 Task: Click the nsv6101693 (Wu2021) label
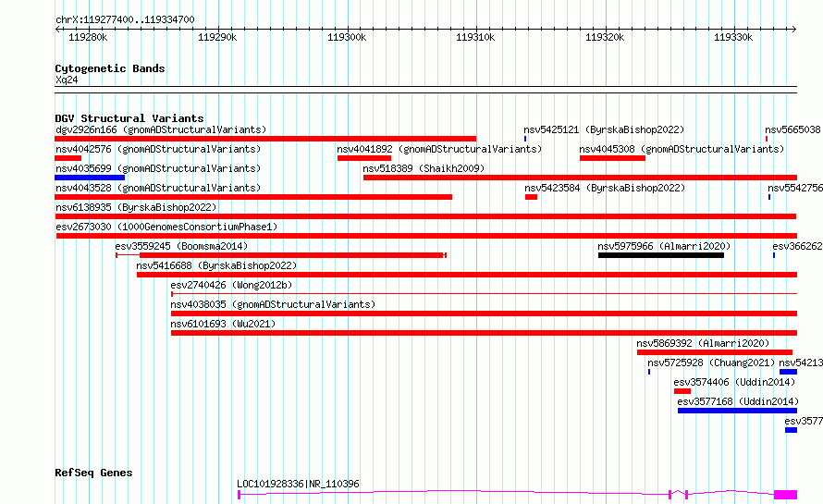223,324
